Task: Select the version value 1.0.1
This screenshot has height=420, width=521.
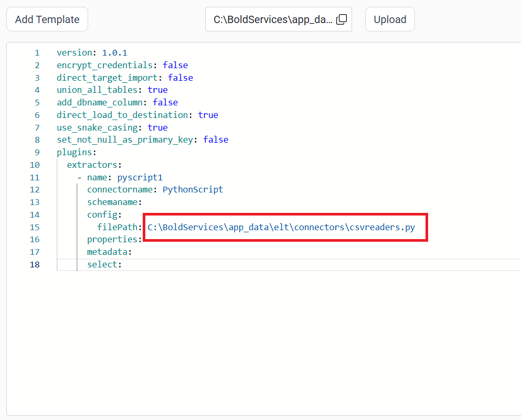Action: click(x=115, y=52)
